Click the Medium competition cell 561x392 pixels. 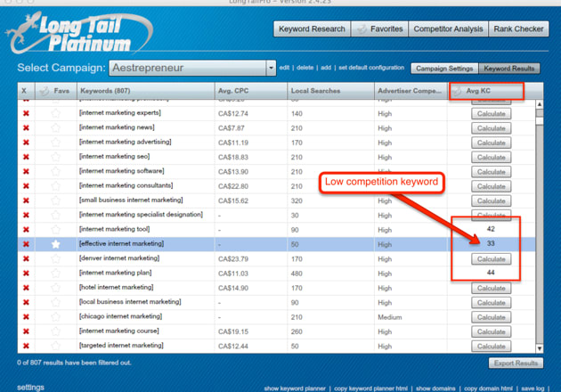pos(390,317)
